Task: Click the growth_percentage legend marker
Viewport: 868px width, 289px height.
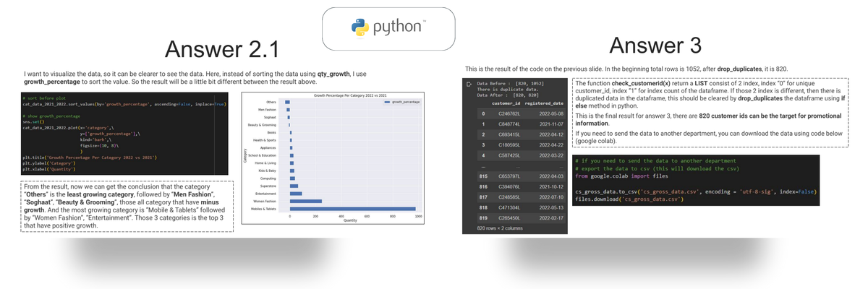Action: 385,103
